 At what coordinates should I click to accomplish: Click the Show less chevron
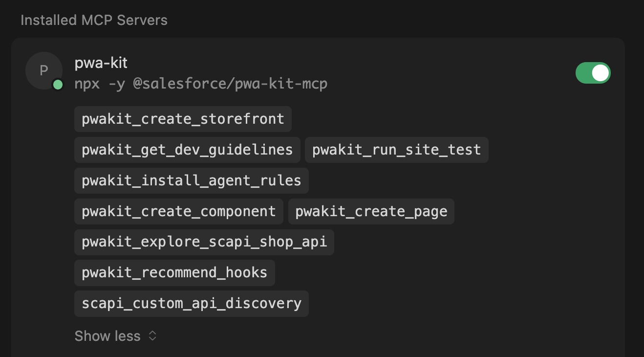[x=151, y=336]
